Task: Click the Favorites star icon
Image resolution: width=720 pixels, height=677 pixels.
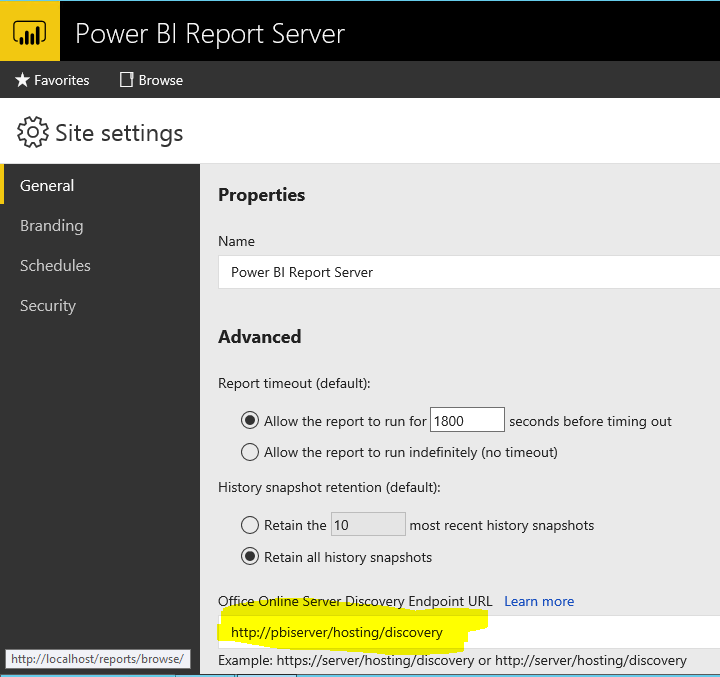Action: pyautogui.click(x=22, y=80)
